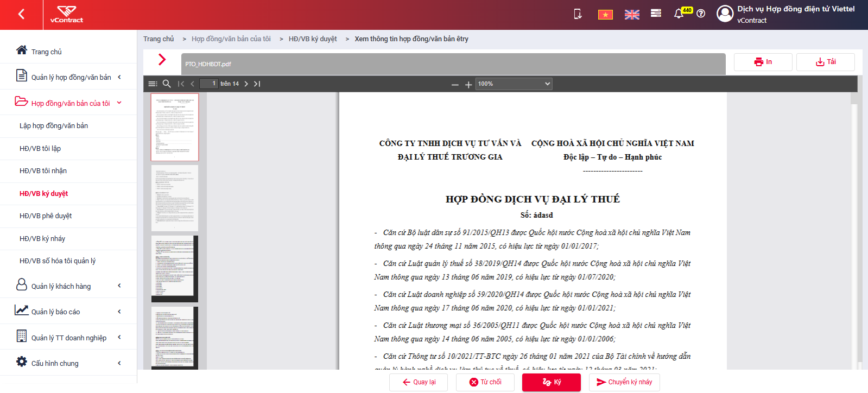The height and width of the screenshot is (393, 868).
Task: Click the Từ chối reject button
Action: pyautogui.click(x=485, y=382)
